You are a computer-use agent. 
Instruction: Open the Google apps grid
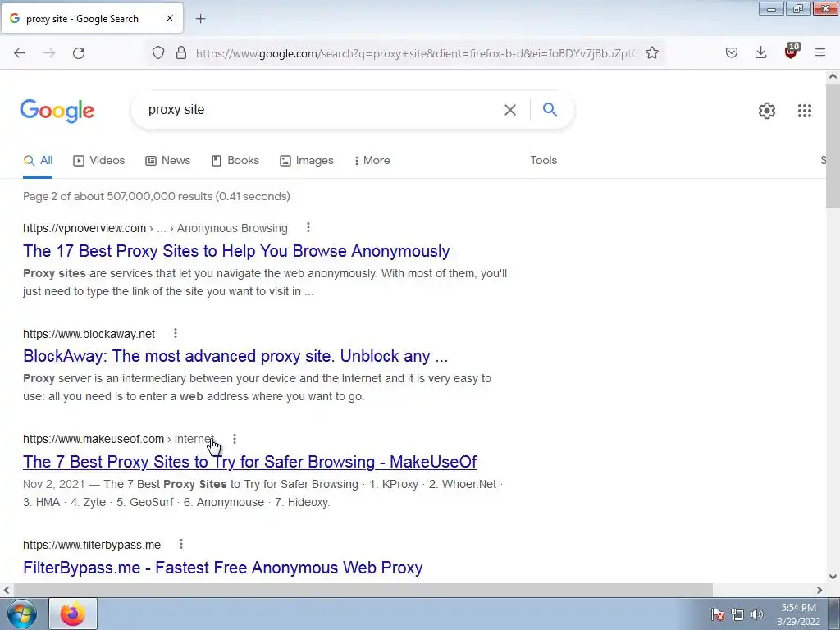pos(804,111)
